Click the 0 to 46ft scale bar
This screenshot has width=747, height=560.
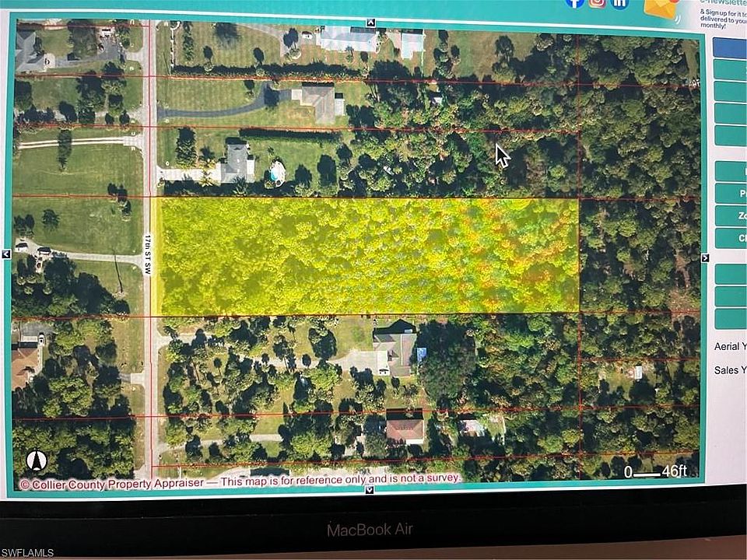click(x=655, y=471)
